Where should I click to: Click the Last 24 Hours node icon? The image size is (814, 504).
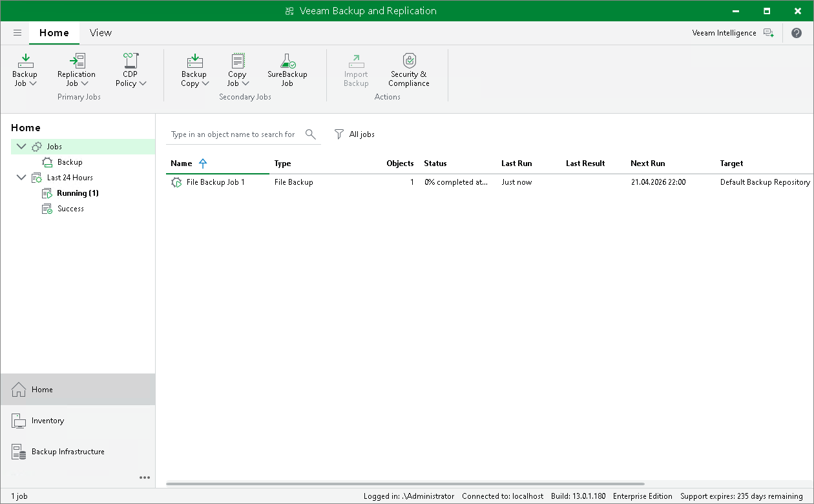37,178
